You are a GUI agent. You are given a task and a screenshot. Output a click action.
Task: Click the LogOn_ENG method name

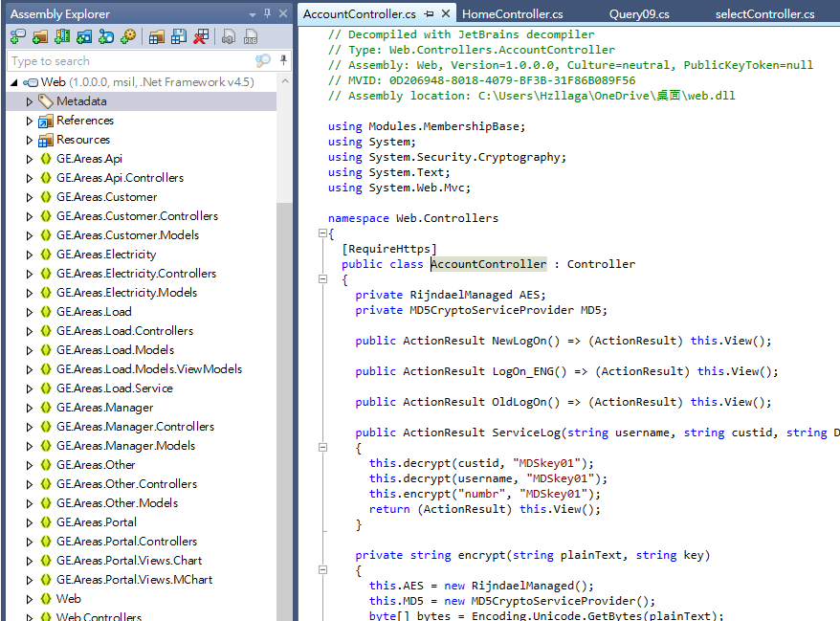(523, 371)
